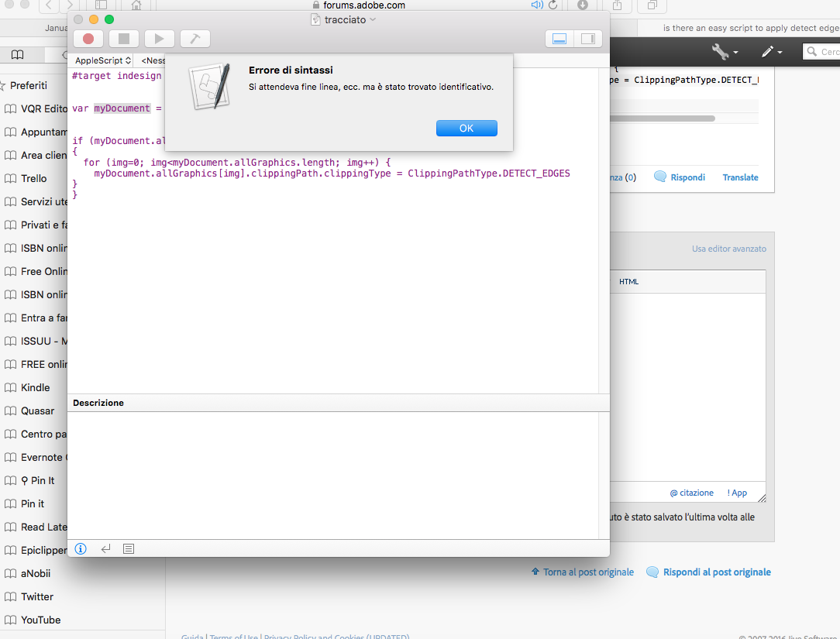Click the Descrizione pane header

point(339,403)
